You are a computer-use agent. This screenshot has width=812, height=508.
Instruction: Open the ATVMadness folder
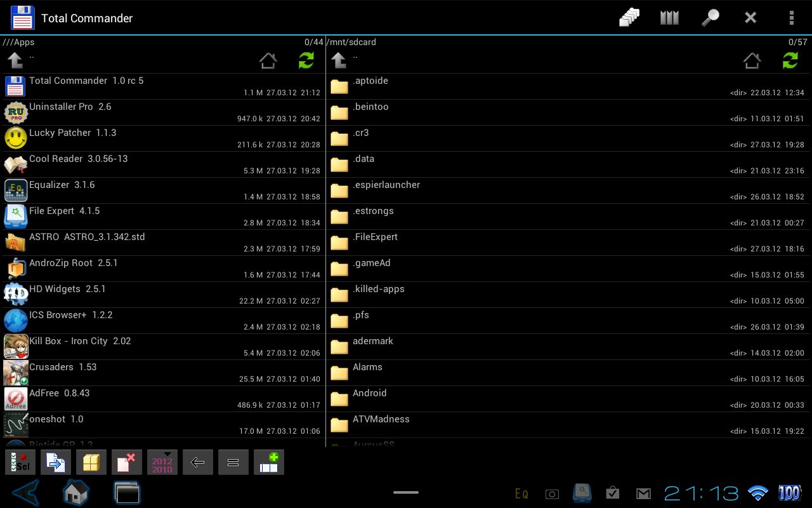click(x=568, y=425)
